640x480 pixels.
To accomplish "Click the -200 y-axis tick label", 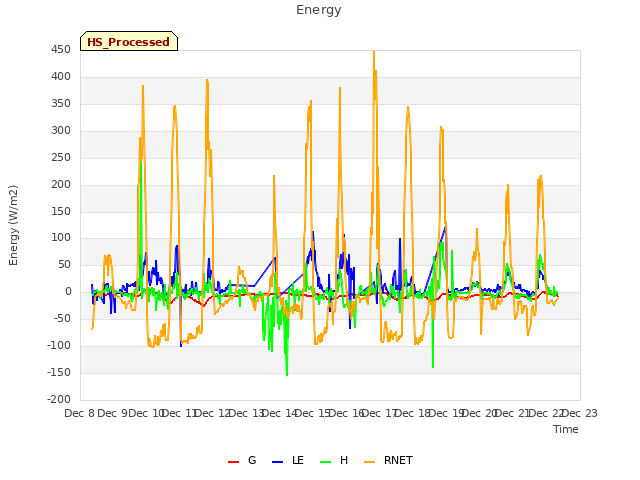I will (59, 399).
